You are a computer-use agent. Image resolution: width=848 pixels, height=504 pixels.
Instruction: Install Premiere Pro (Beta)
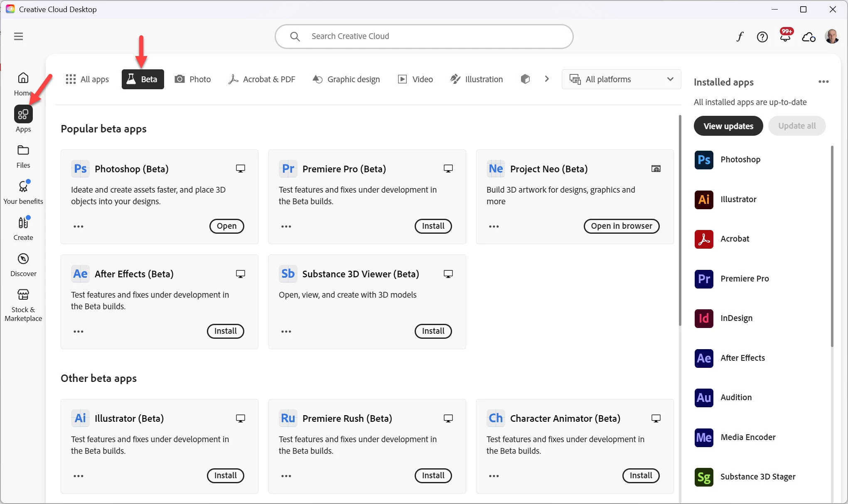(433, 226)
